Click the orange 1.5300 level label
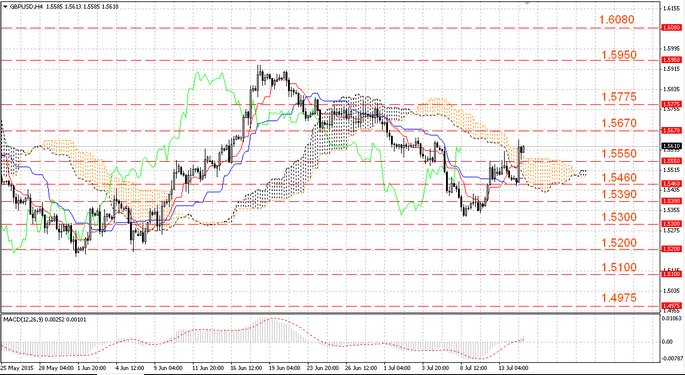This screenshot has width=685, height=375. click(619, 217)
